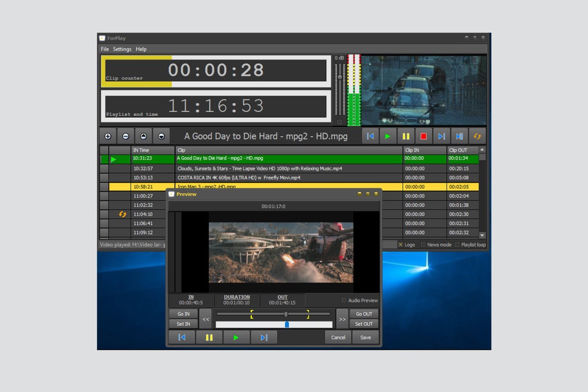Image resolution: width=588 pixels, height=392 pixels.
Task: Go to clip end in Preview window
Action: click(264, 337)
